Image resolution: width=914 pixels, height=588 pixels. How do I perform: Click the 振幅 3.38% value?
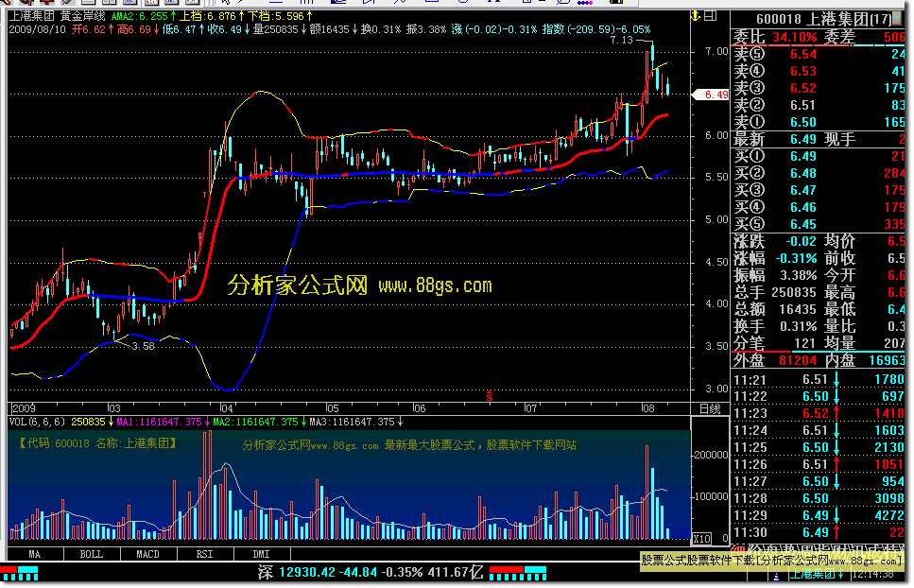point(798,275)
